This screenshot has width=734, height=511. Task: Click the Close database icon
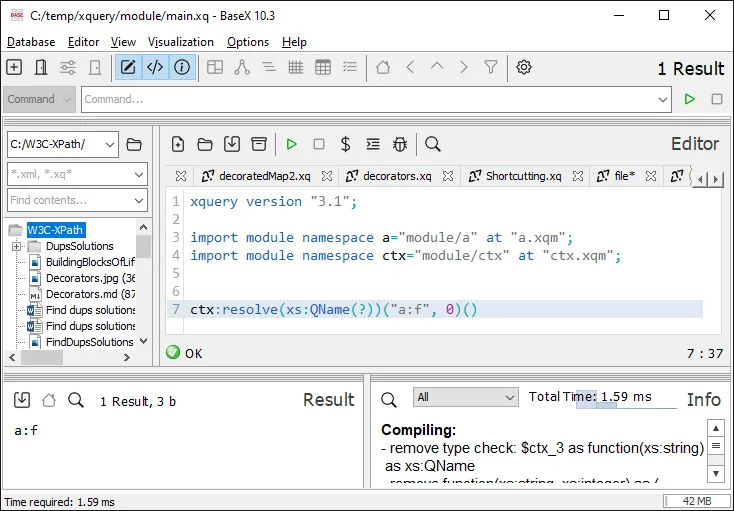coord(95,67)
